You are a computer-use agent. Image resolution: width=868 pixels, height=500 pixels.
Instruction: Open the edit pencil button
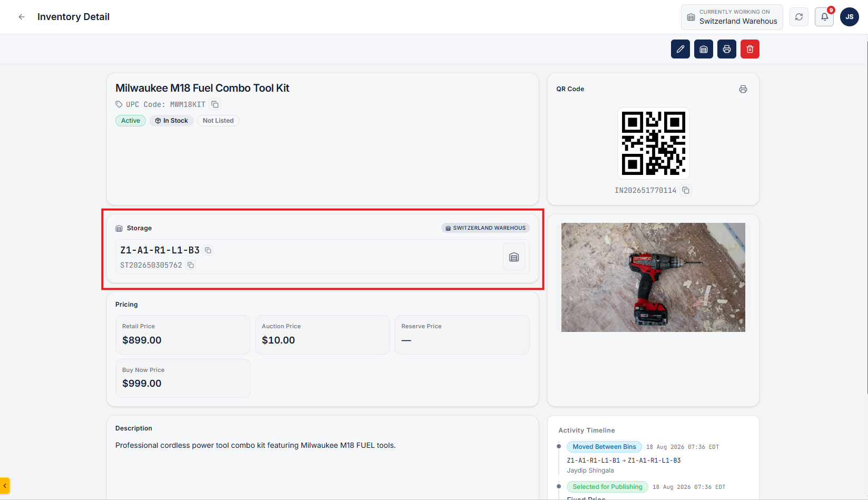point(680,49)
